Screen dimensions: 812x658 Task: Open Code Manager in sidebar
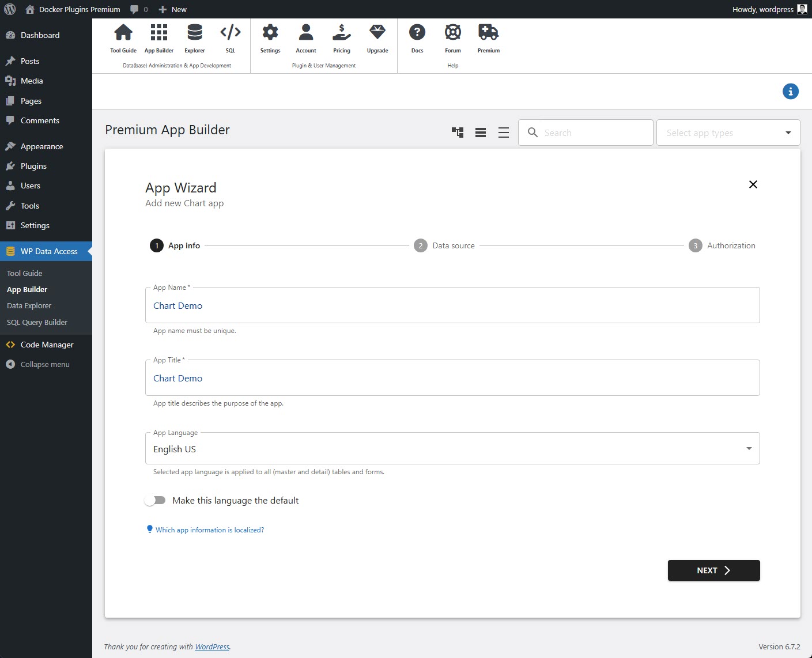click(46, 345)
